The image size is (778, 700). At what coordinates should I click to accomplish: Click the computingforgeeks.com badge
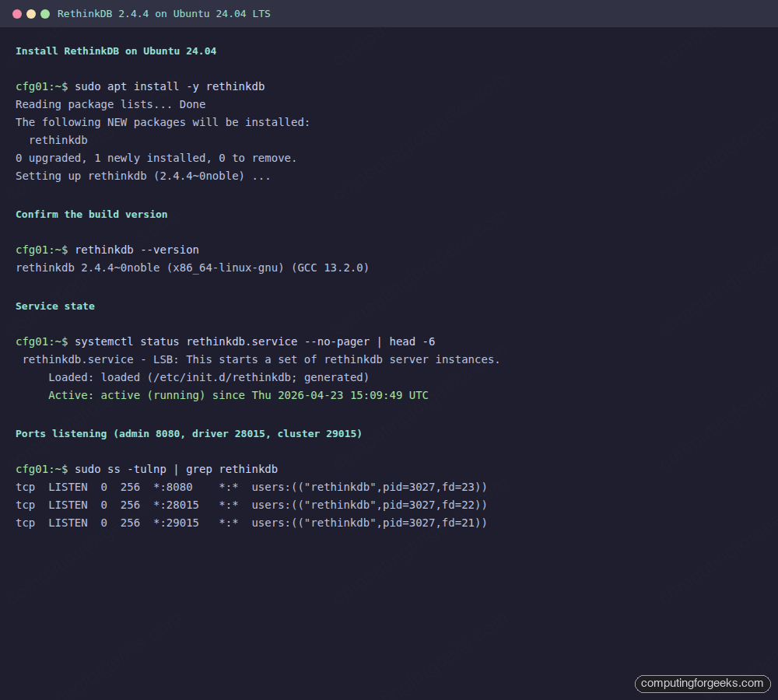click(x=702, y=683)
